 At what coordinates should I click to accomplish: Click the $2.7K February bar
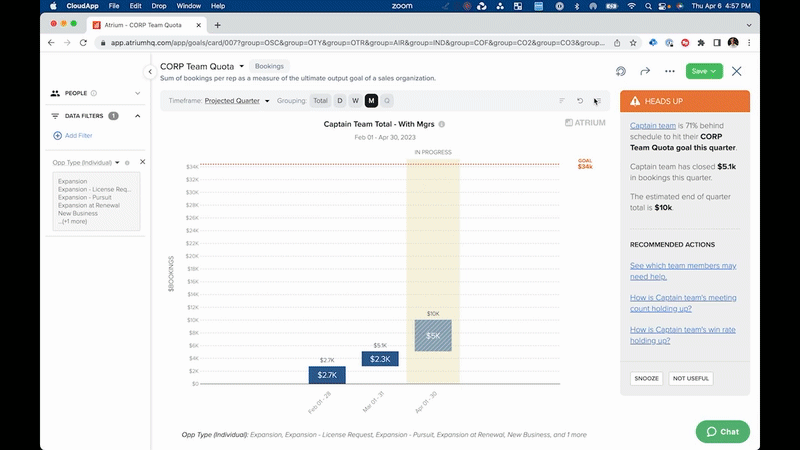pos(327,375)
